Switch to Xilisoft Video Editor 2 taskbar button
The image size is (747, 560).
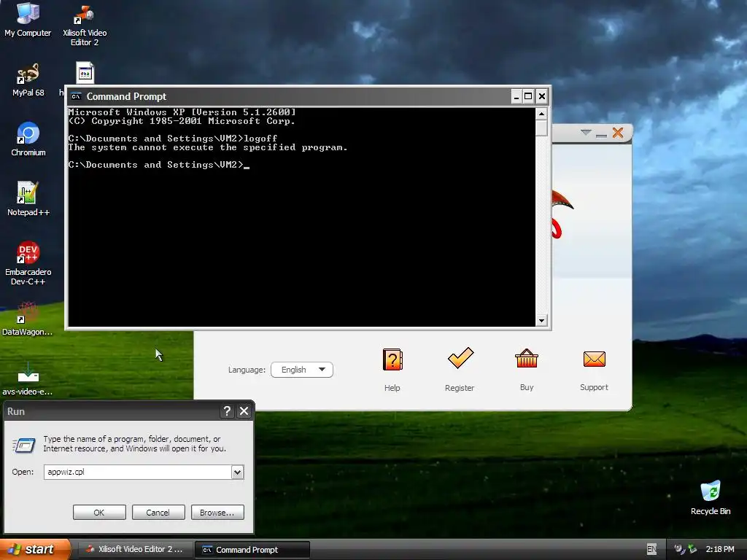(135, 550)
